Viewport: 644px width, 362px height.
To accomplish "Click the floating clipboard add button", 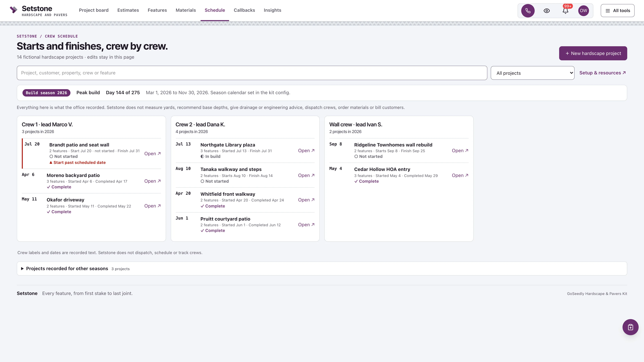I will pos(630,327).
